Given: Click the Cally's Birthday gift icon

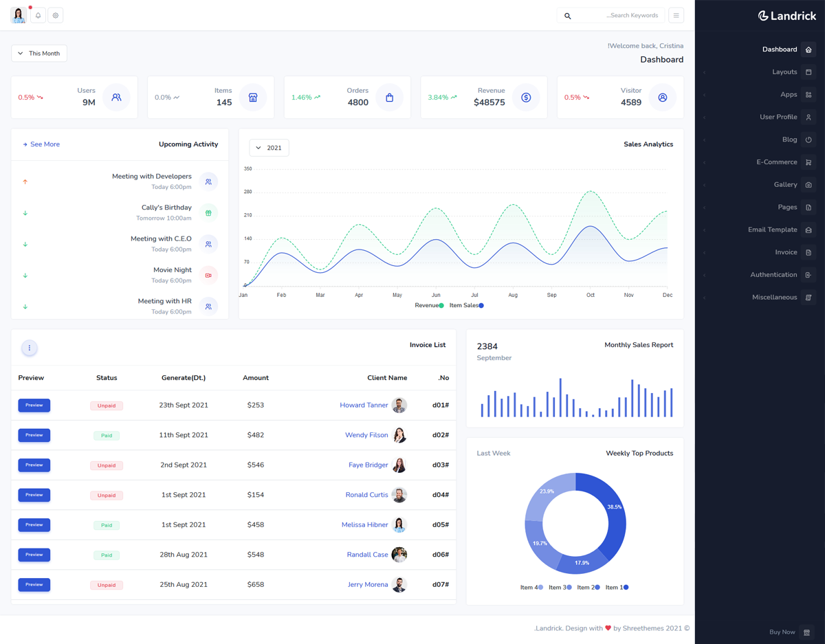Looking at the screenshot, I should [x=208, y=213].
